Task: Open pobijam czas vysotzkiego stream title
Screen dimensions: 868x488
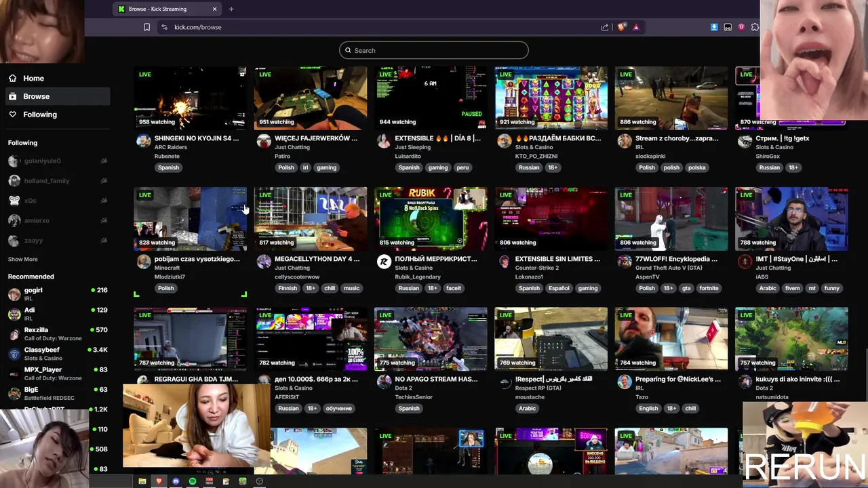Action: click(197, 259)
